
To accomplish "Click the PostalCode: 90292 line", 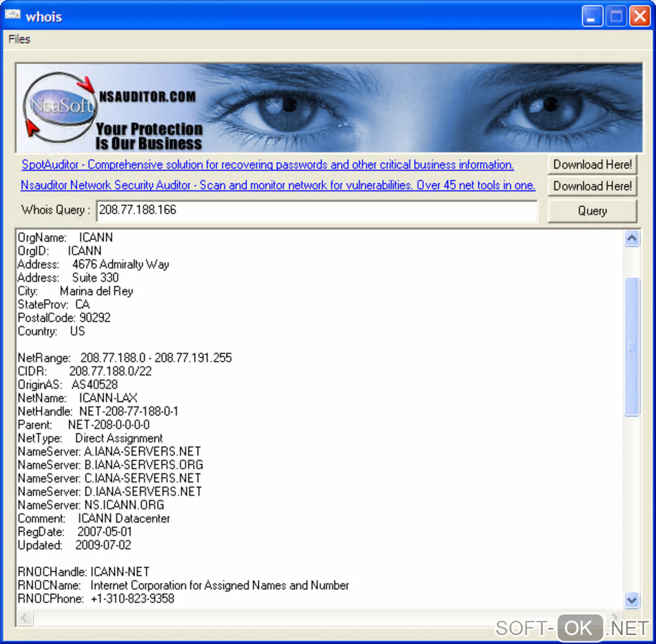I will pyautogui.click(x=64, y=318).
